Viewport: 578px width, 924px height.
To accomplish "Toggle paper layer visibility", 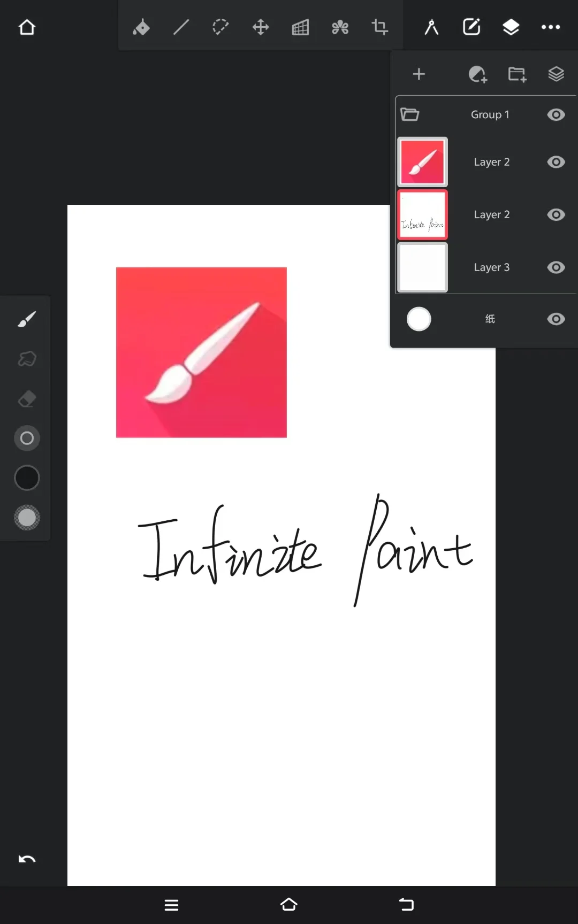I will (x=556, y=319).
